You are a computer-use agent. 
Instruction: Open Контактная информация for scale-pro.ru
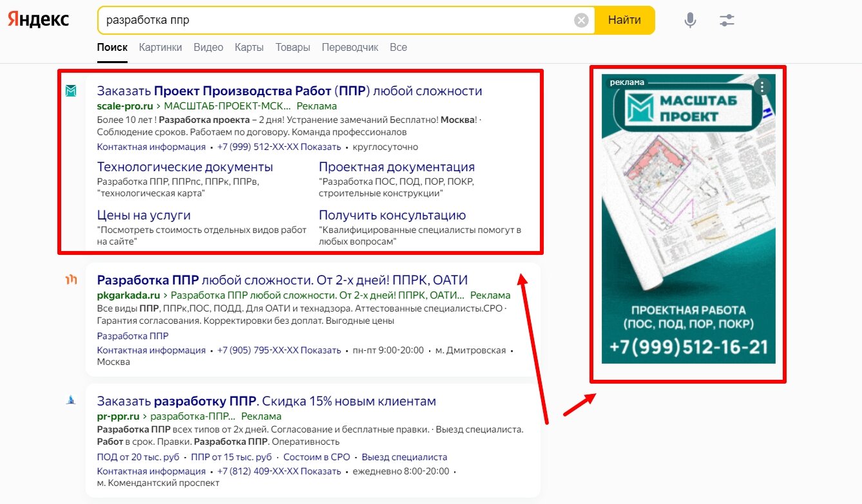(151, 147)
